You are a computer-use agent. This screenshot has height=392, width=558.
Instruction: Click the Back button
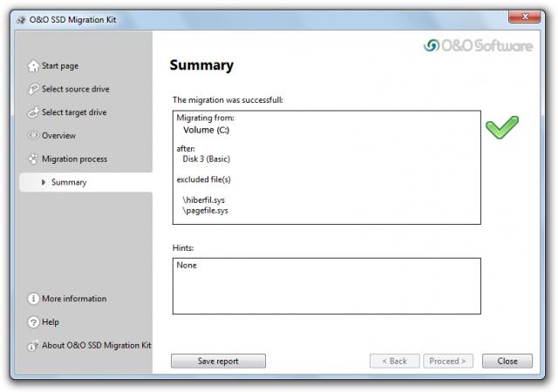click(395, 361)
